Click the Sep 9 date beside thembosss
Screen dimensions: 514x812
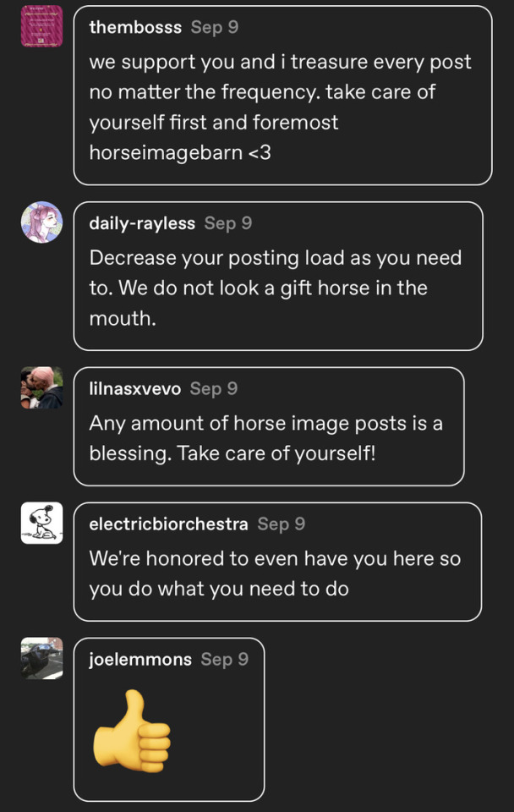click(215, 27)
